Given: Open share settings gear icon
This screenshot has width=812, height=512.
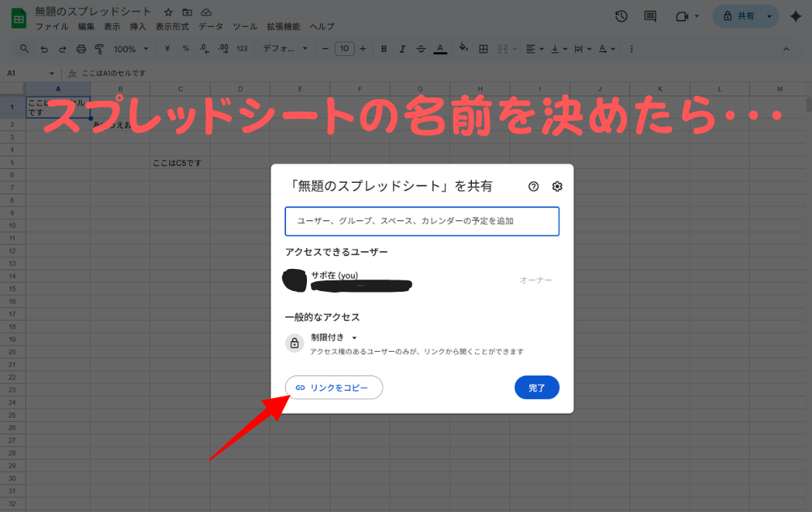Looking at the screenshot, I should point(557,186).
